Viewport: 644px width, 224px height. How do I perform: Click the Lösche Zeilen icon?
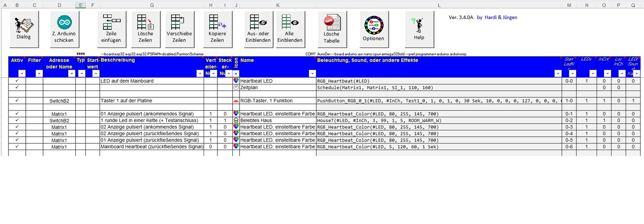click(145, 29)
